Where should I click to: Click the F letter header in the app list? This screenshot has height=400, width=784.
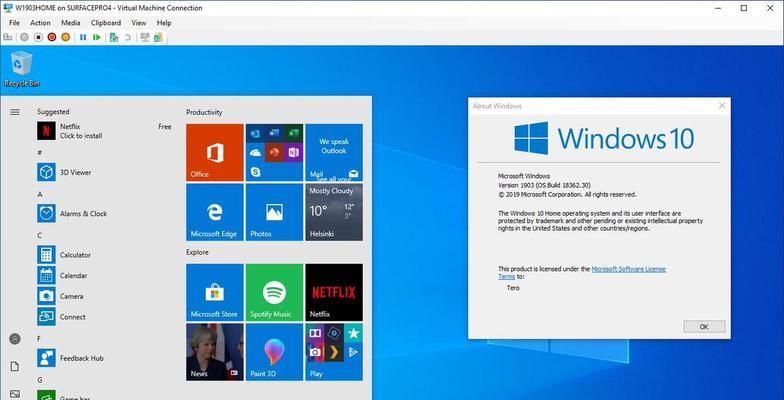(39, 338)
